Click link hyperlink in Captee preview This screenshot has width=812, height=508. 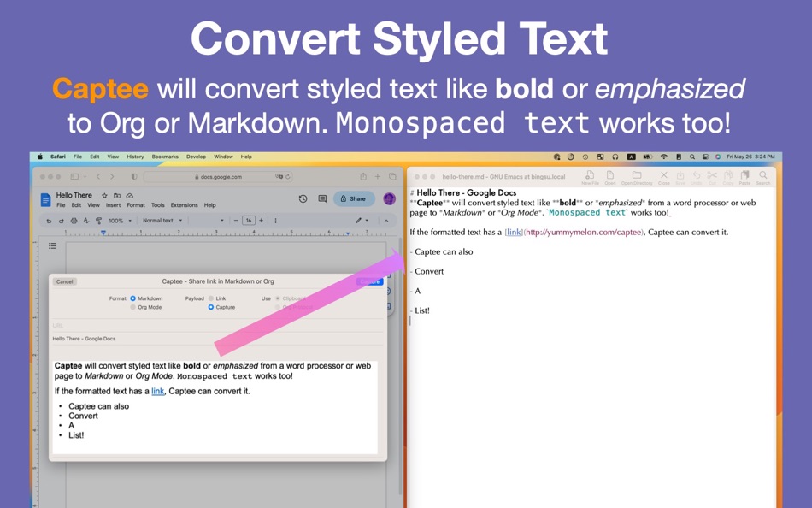(x=157, y=392)
